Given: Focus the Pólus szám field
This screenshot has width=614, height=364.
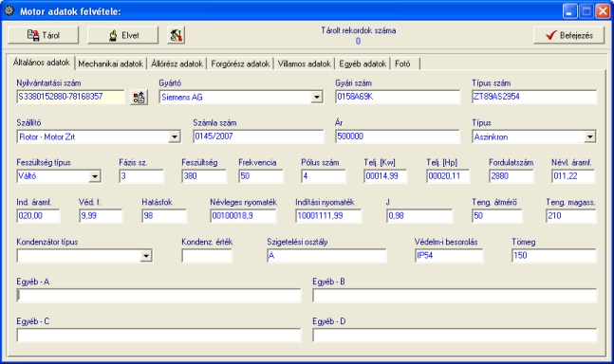Looking at the screenshot, I should 324,176.
